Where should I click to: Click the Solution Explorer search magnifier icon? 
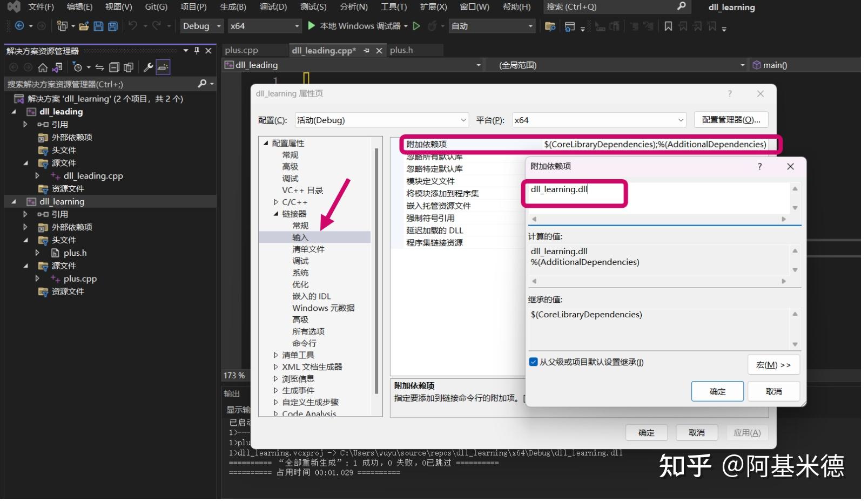click(202, 84)
